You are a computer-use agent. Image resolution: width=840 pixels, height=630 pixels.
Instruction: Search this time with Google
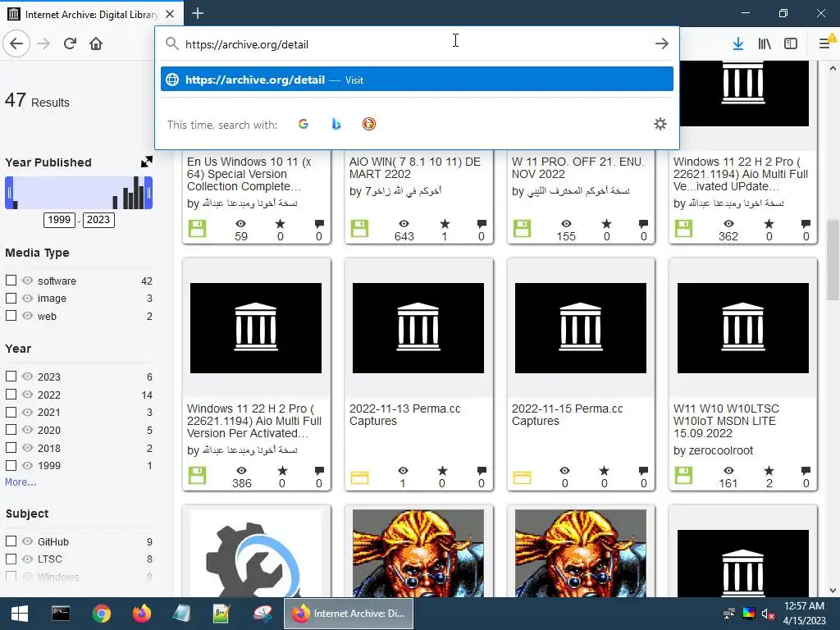(304, 125)
